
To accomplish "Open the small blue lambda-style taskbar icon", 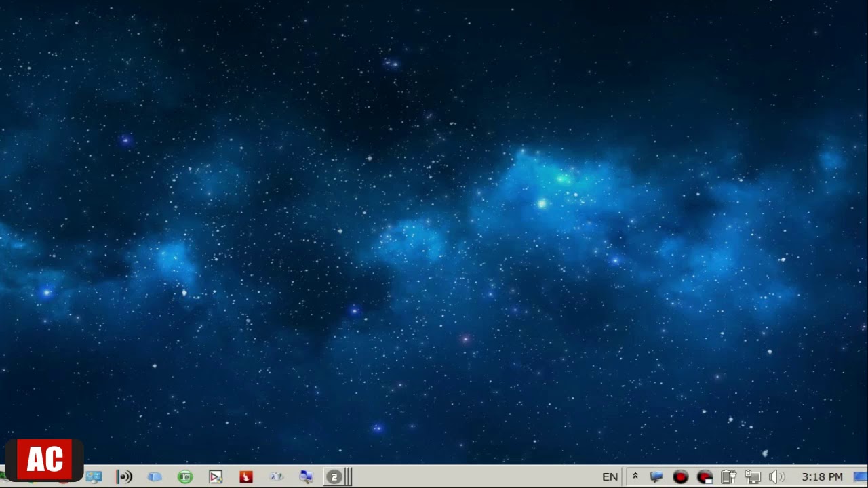I will tap(277, 477).
